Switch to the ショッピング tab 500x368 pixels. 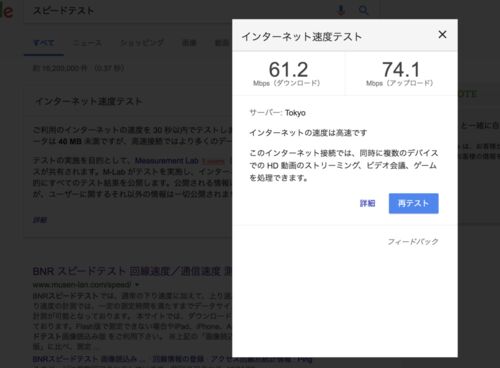click(142, 43)
